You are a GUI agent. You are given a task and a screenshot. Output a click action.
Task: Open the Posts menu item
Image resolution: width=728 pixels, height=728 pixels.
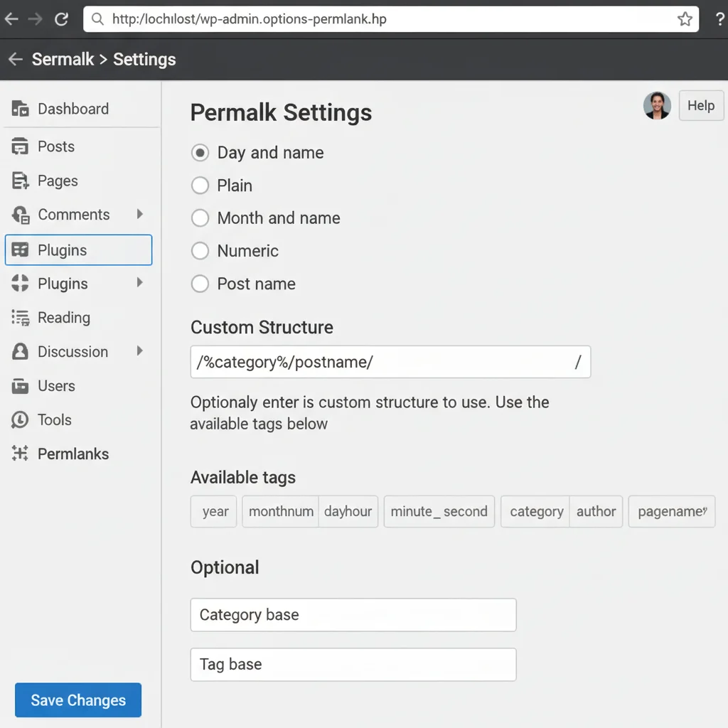coord(56,146)
